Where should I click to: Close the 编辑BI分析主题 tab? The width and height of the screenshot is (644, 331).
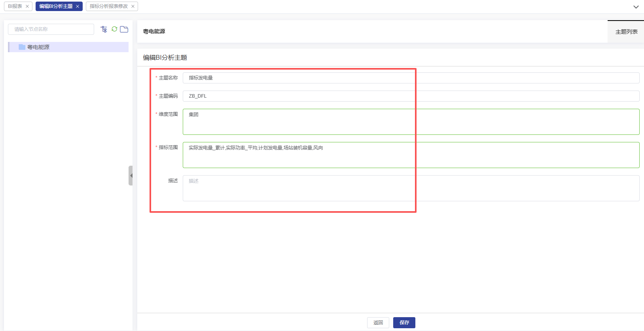pyautogui.click(x=78, y=6)
